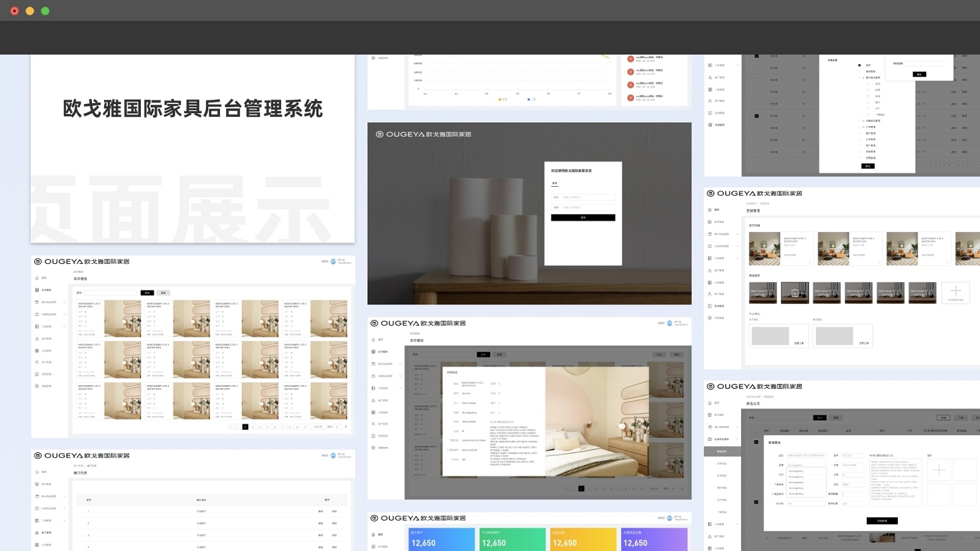980x551 pixels.
Task: Click the first 立即上传 upload link in the marketing mockup
Action: click(799, 343)
